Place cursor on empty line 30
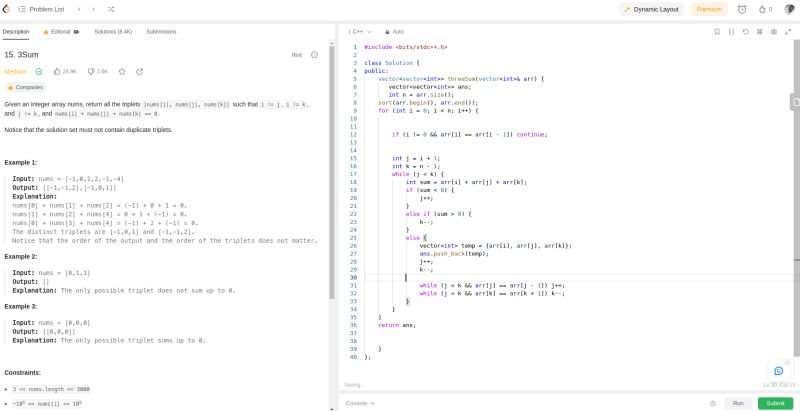Viewport: 800px width, 411px height. point(577,277)
